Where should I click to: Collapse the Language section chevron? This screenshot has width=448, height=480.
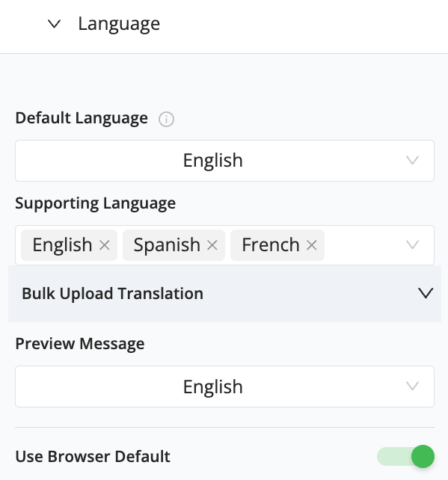tap(55, 24)
